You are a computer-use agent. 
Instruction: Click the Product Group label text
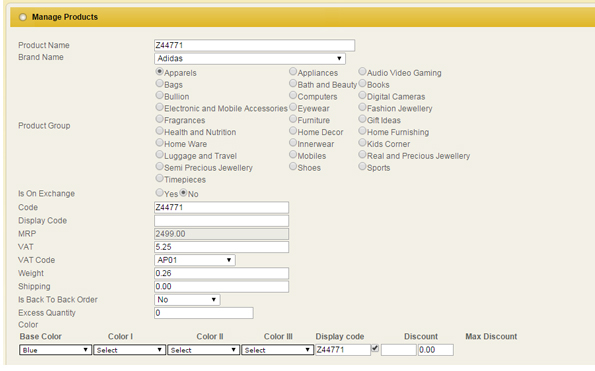tap(44, 126)
